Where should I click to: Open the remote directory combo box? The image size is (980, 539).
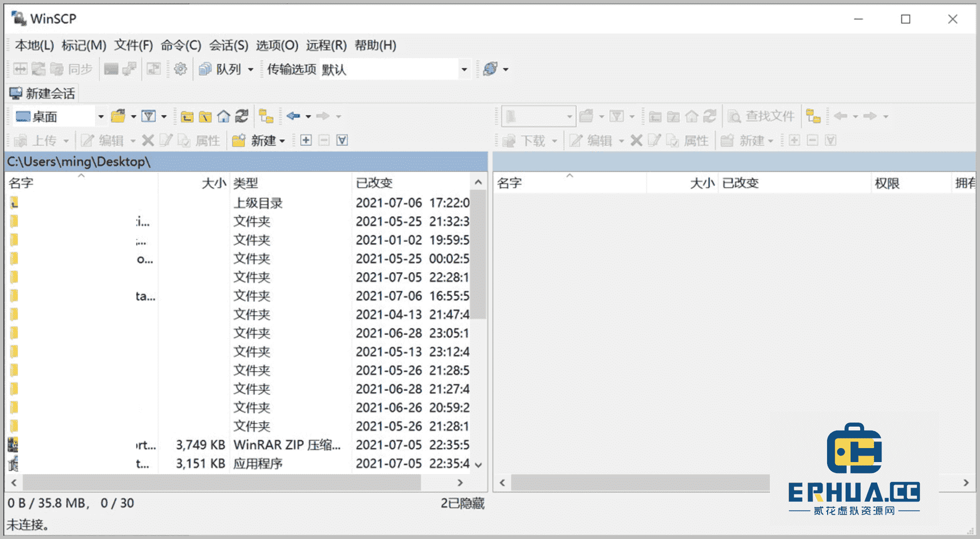[538, 116]
